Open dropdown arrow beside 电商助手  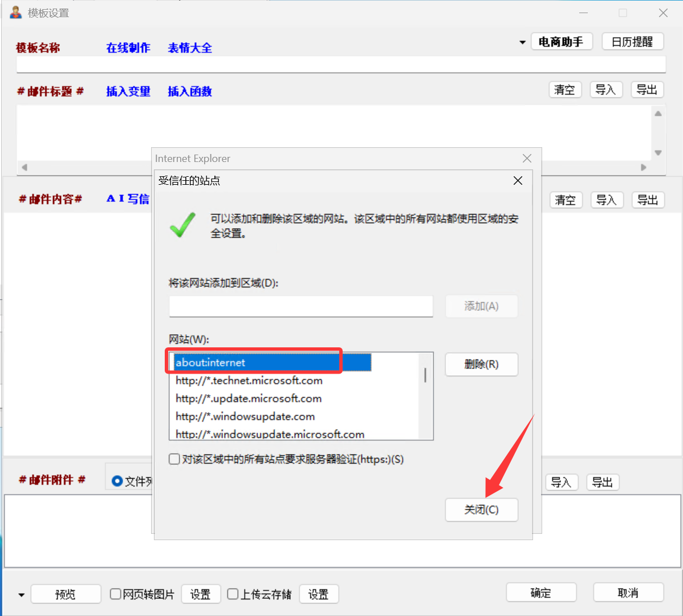click(x=522, y=42)
